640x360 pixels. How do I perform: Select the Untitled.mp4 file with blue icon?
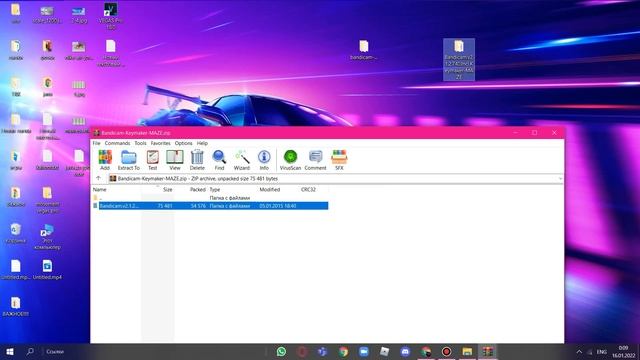tap(47, 270)
